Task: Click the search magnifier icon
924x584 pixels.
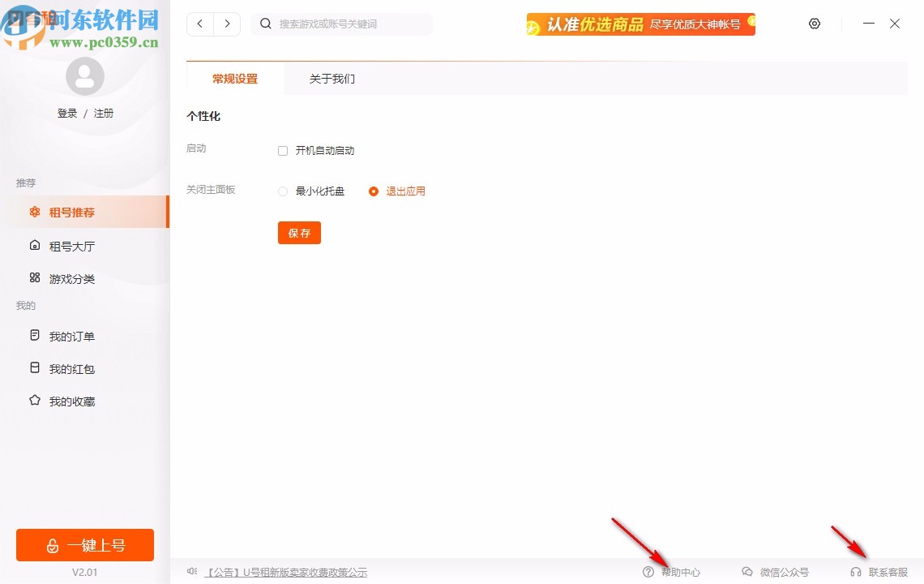Action: coord(266,24)
